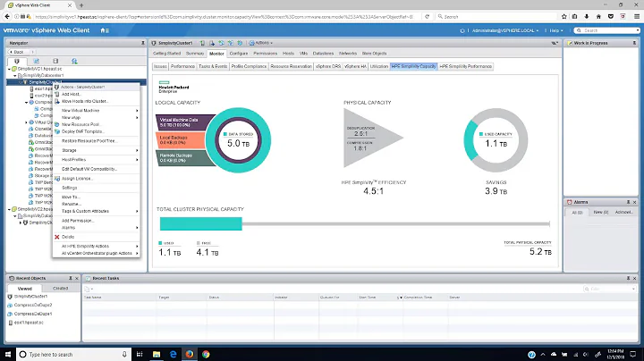Image resolution: width=644 pixels, height=361 pixels.
Task: Open the Utilization sub-tab
Action: (378, 66)
